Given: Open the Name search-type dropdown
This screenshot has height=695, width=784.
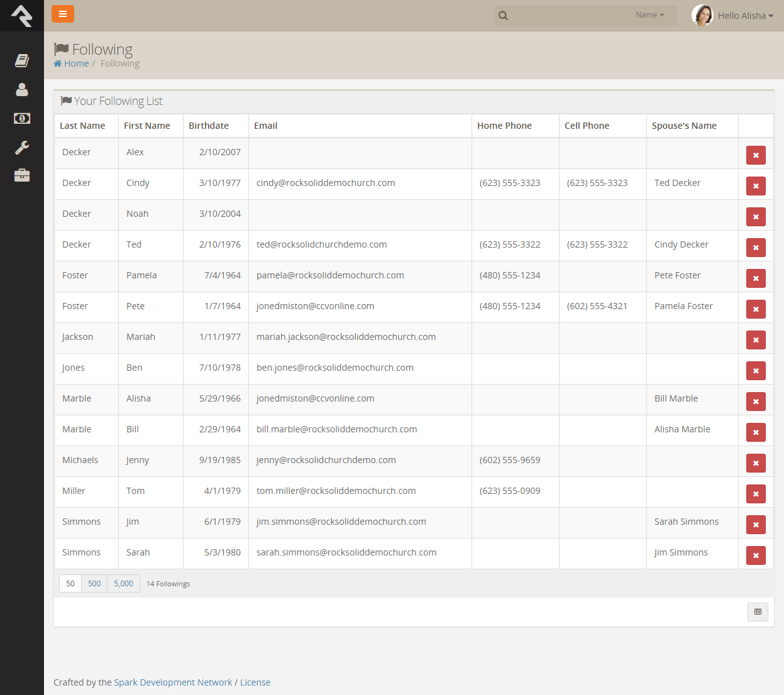Looking at the screenshot, I should coord(650,15).
